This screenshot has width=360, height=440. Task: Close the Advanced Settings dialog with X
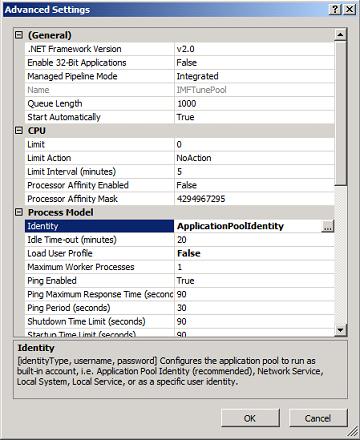click(349, 9)
